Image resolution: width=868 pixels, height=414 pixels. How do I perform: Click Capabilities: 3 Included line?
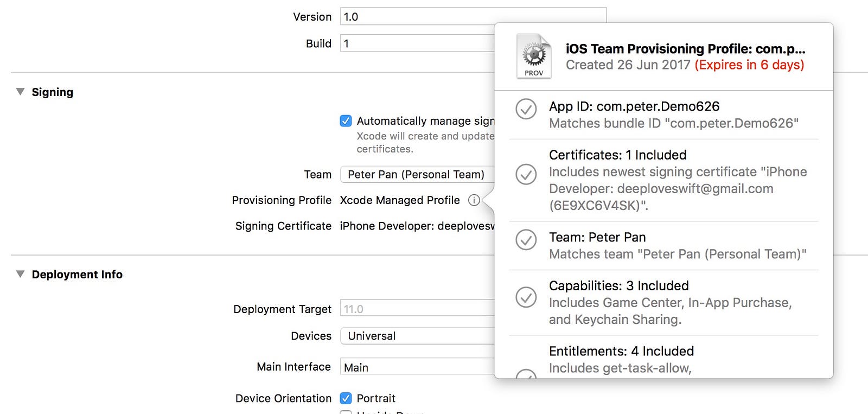tap(619, 285)
